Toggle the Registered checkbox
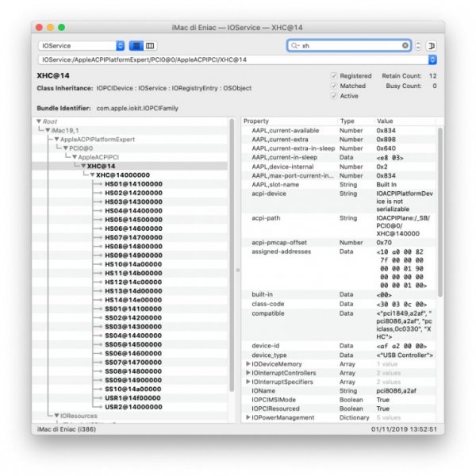The width and height of the screenshot is (476, 476). pyautogui.click(x=334, y=75)
